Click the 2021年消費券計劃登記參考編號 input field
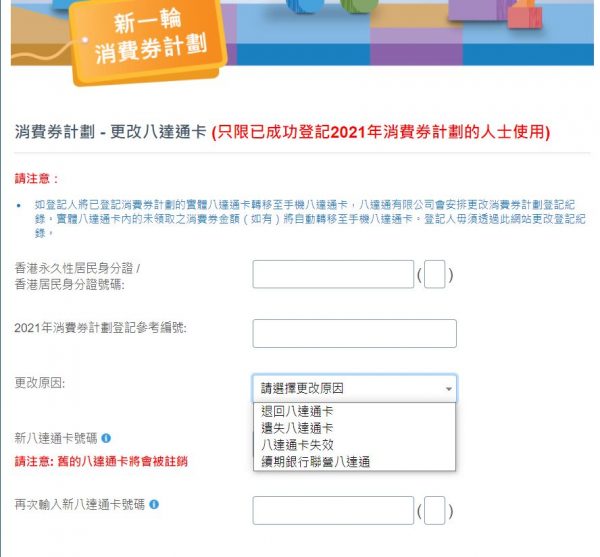The height and width of the screenshot is (557, 600). pos(354,333)
